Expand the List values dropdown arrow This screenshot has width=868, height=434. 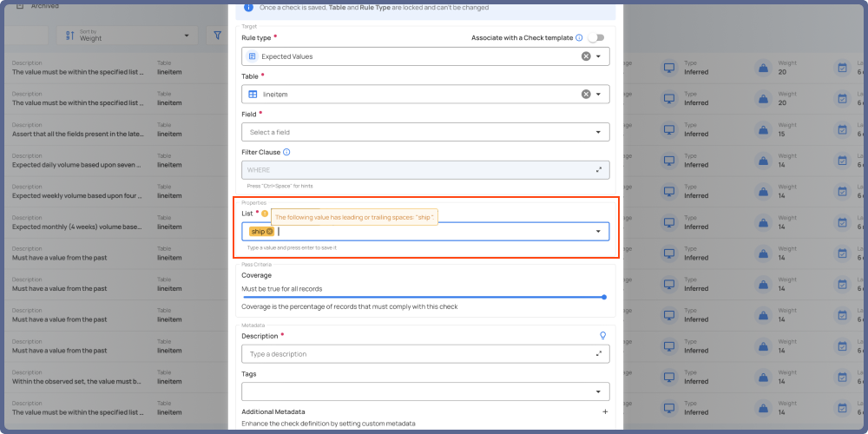[598, 232]
